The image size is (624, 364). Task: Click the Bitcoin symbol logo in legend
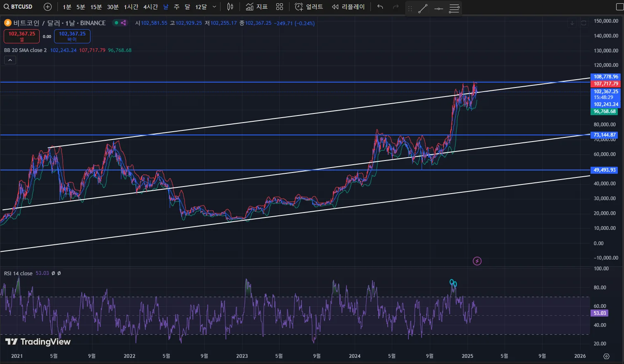pyautogui.click(x=7, y=23)
